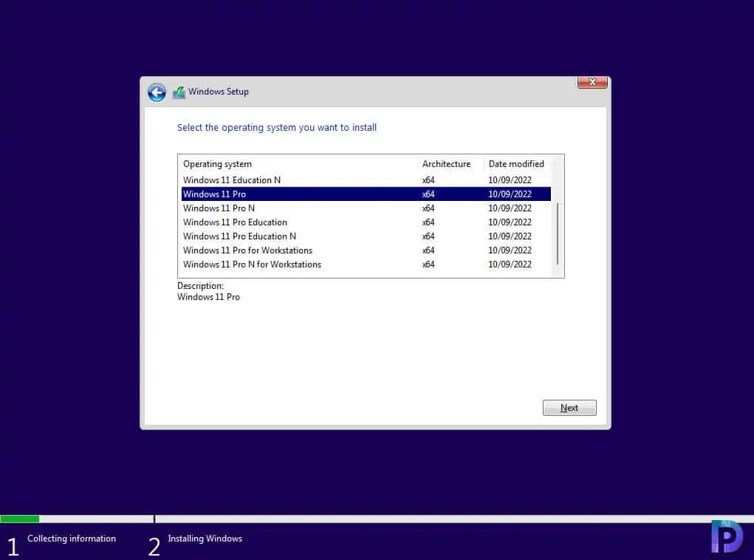Click the OS list vertical scrollbar thumb
The height and width of the screenshot is (560, 754).
(558, 233)
